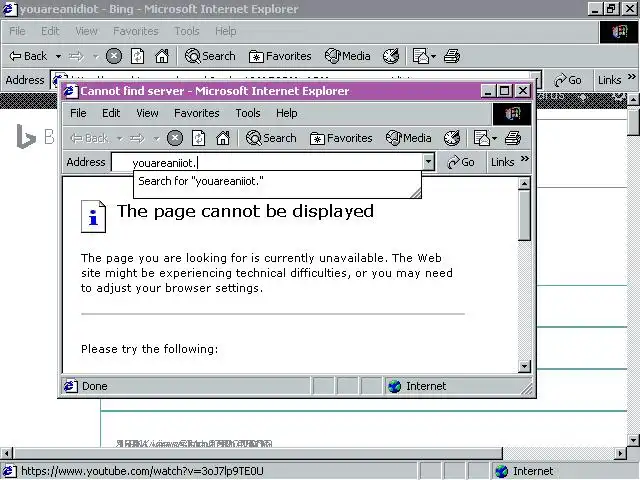Screen dimensions: 640x480
Task: Open View menu in Cannot find server window
Action: tap(147, 113)
